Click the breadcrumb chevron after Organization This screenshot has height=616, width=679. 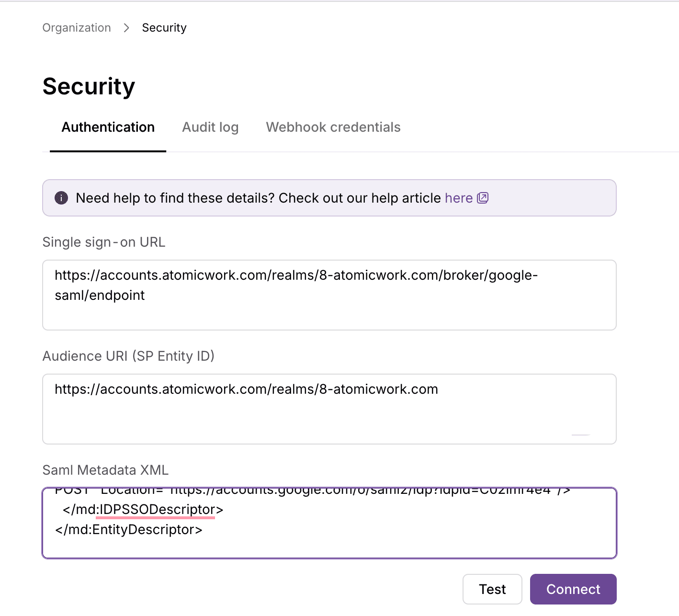tap(126, 28)
